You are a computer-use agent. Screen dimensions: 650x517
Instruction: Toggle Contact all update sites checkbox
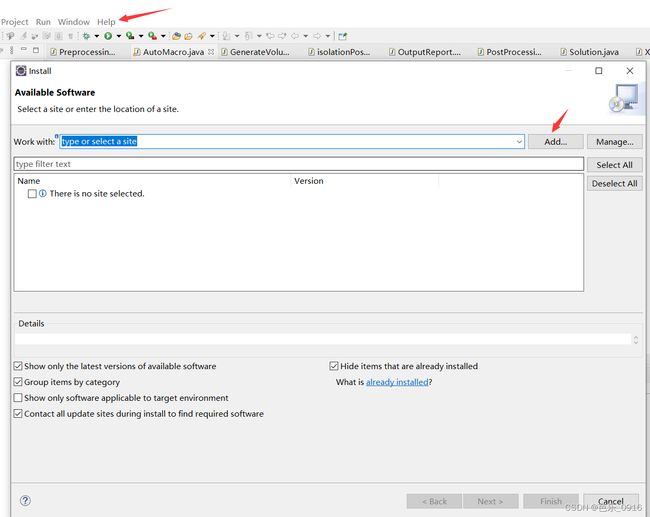(x=18, y=413)
